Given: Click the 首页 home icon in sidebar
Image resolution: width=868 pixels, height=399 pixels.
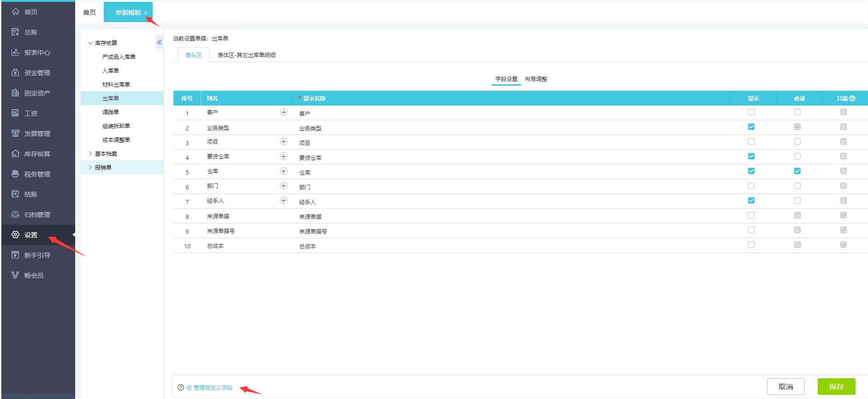Looking at the screenshot, I should (x=15, y=12).
